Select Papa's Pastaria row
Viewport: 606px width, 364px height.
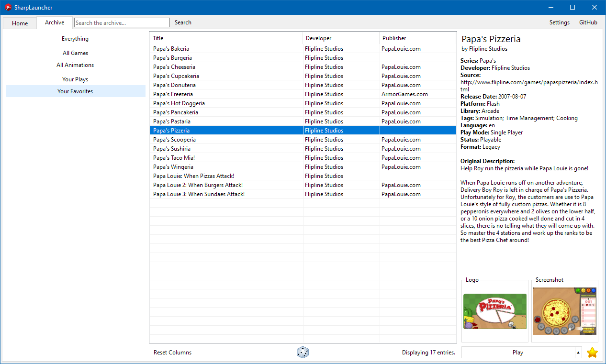click(303, 121)
